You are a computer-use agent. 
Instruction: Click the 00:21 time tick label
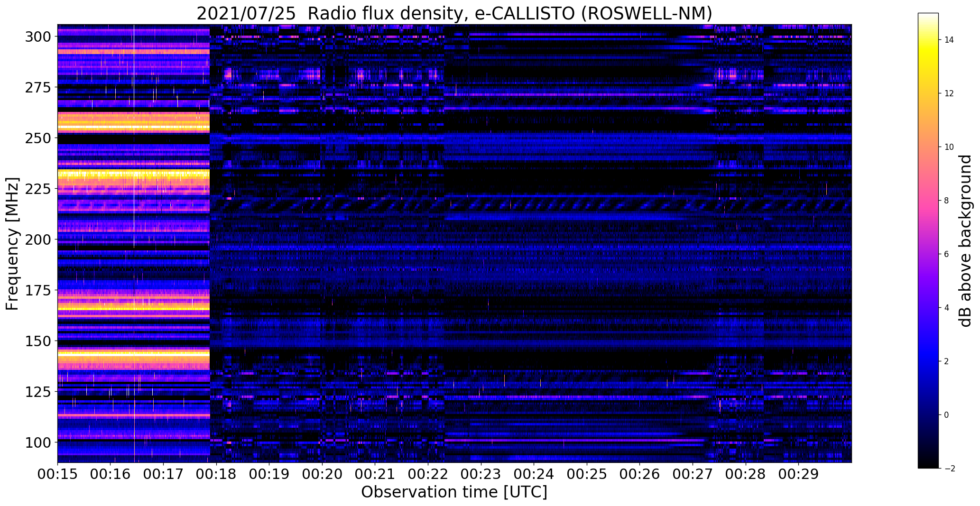[375, 474]
